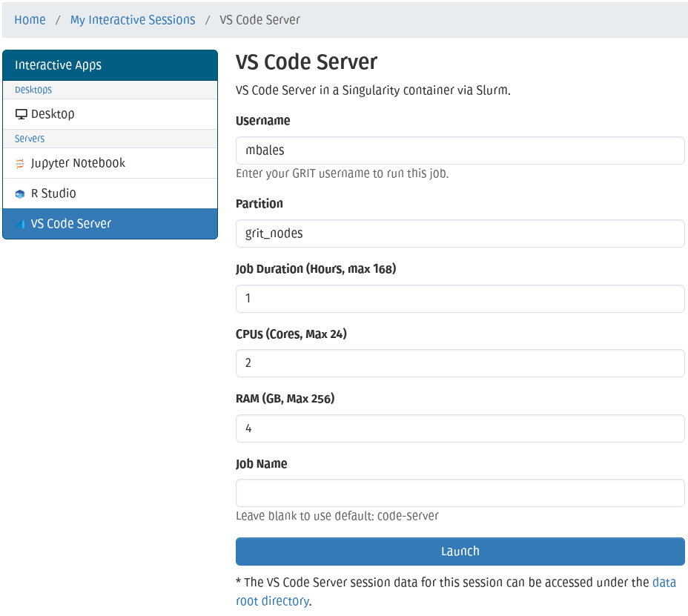Choose the Desktop app in sidebar
Screen dimensions: 688x616
53,114
